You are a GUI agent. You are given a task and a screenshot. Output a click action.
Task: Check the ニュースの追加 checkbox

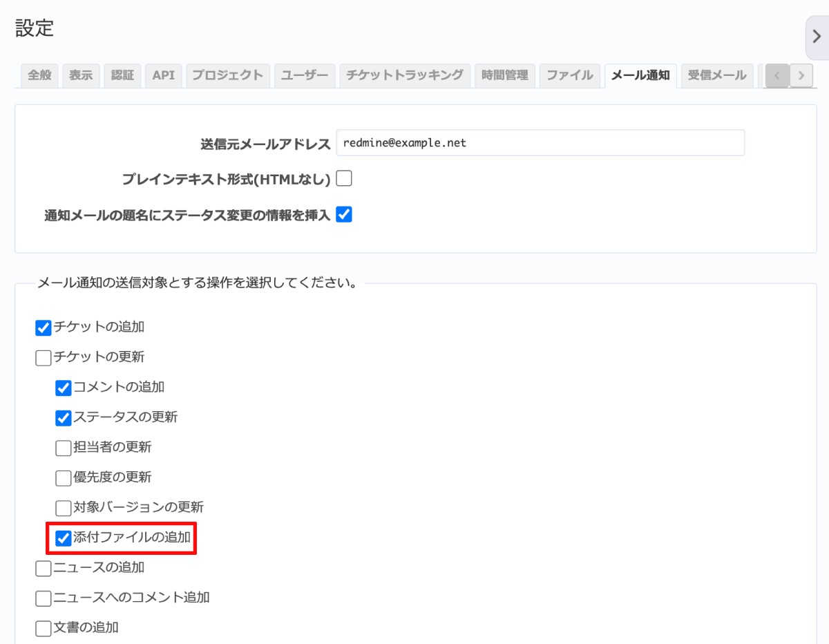(44, 568)
